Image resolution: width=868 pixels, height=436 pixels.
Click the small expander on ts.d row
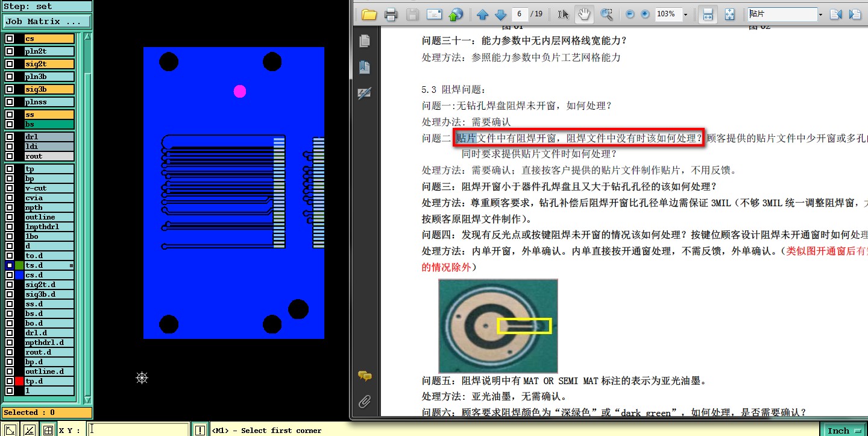pyautogui.click(x=71, y=265)
